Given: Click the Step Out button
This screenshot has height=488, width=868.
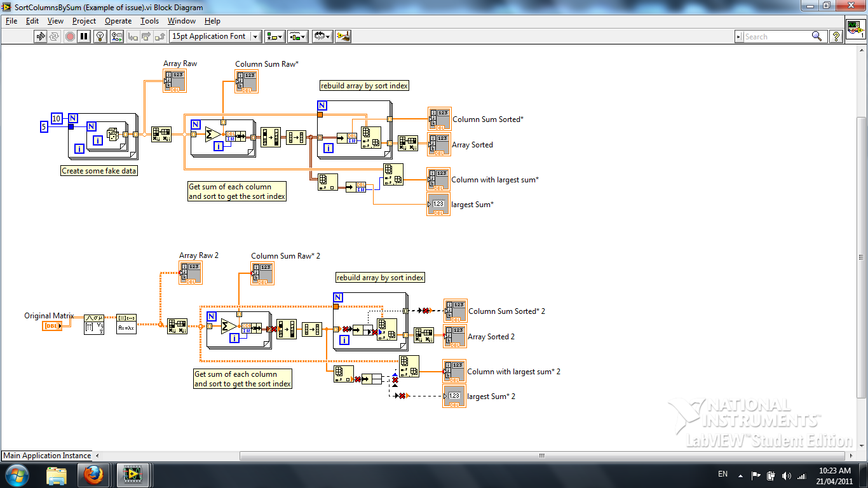Looking at the screenshot, I should point(161,36).
